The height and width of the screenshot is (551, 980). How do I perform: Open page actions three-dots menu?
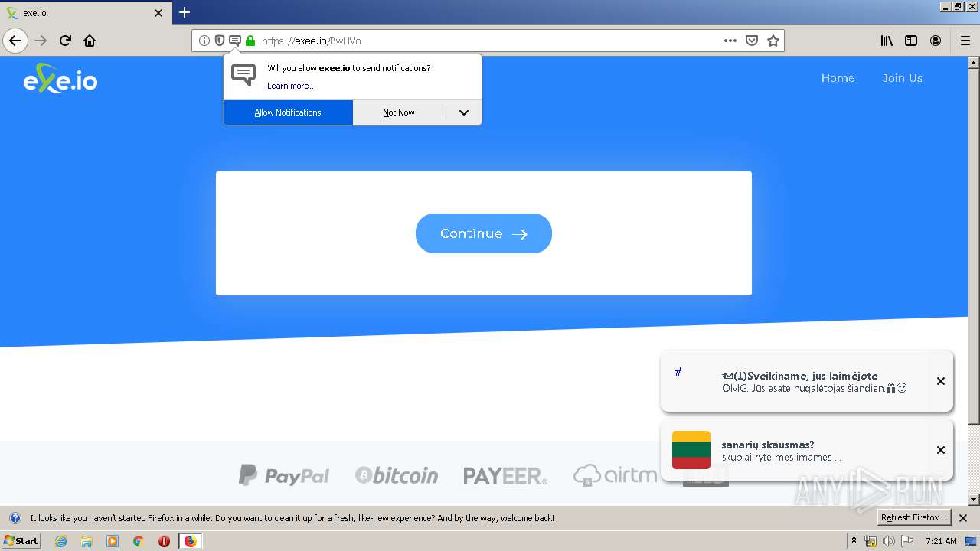pos(730,41)
